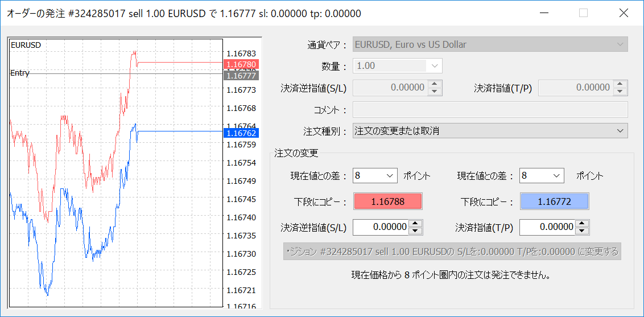This screenshot has height=317, width=644.
Task: Open the 注文種別 order type dropdown
Action: pyautogui.click(x=490, y=131)
